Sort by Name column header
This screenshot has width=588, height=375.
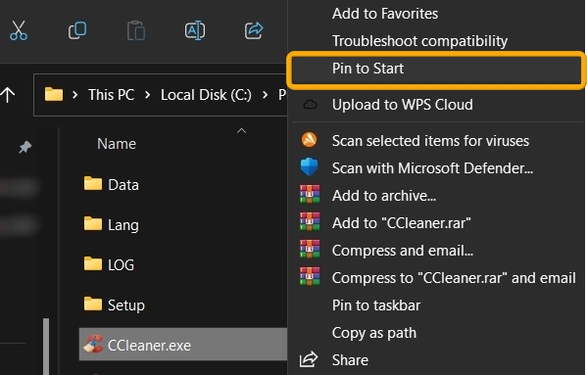tap(117, 144)
